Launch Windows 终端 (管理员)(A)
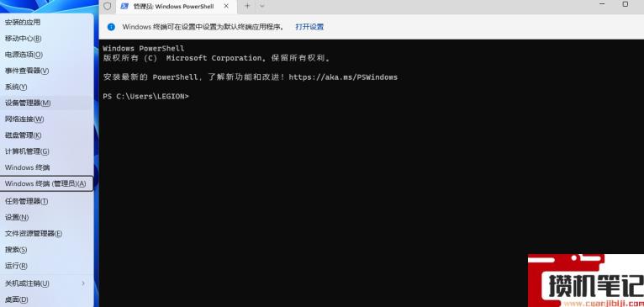 coord(46,183)
